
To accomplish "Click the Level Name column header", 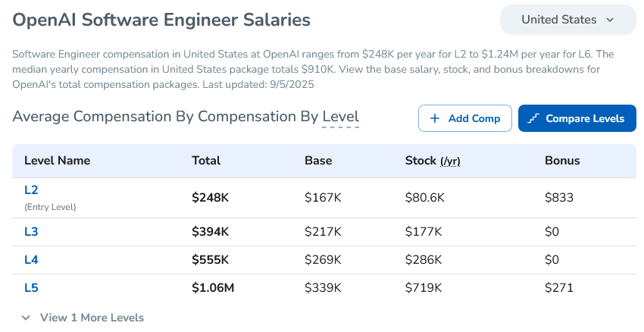I will (57, 161).
